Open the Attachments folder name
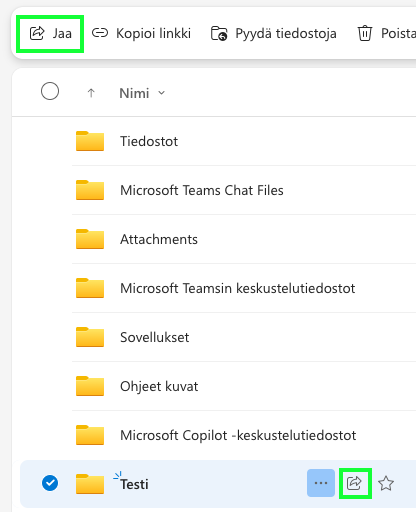Image resolution: width=416 pixels, height=512 pixels. coord(159,239)
